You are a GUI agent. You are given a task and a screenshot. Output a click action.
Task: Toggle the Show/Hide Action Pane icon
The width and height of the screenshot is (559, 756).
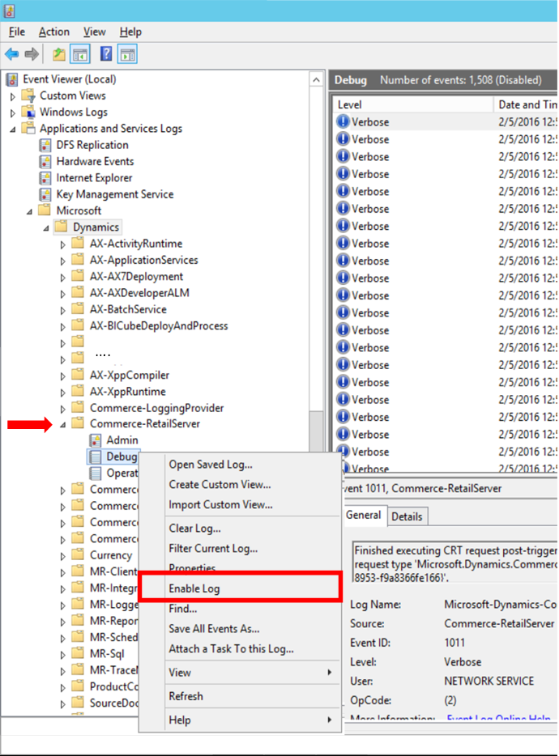(x=127, y=54)
